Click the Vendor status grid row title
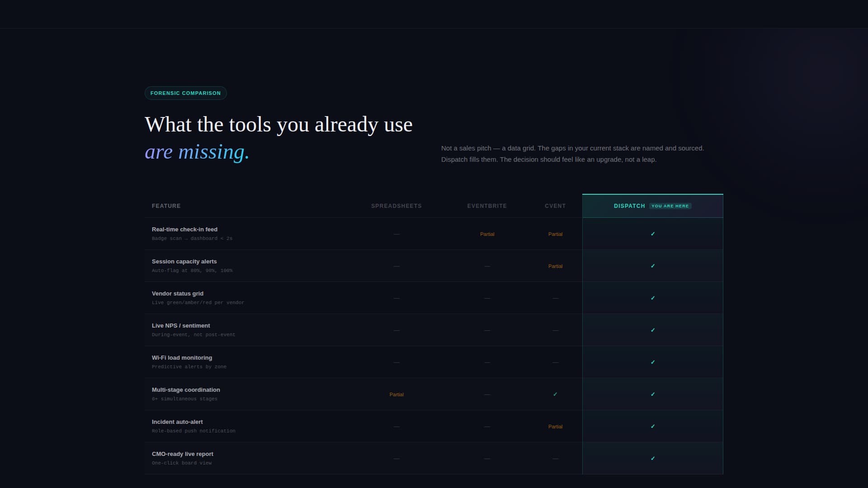Viewport: 868px width, 488px height. coord(177,294)
